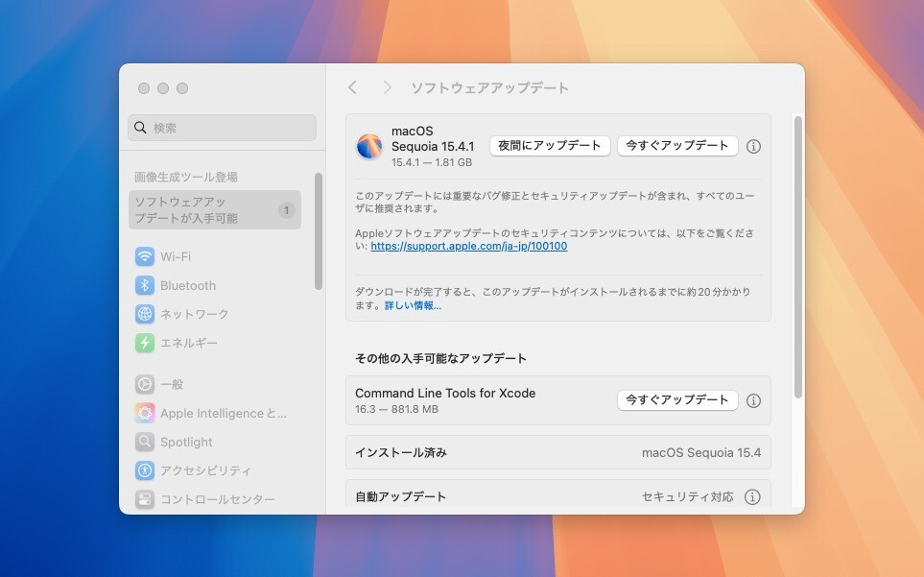Viewport: 924px width, 577px height.
Task: Open the 詳しい情報... link
Action: click(414, 305)
